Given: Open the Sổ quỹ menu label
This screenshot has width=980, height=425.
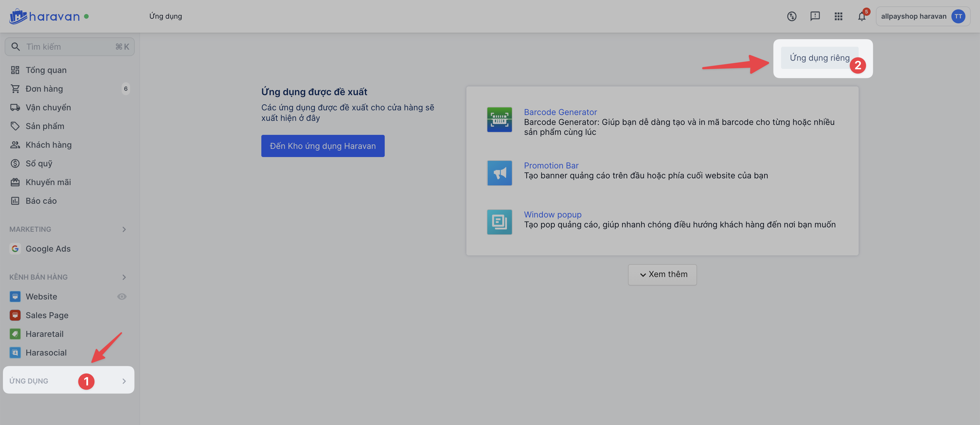Looking at the screenshot, I should click(x=39, y=163).
